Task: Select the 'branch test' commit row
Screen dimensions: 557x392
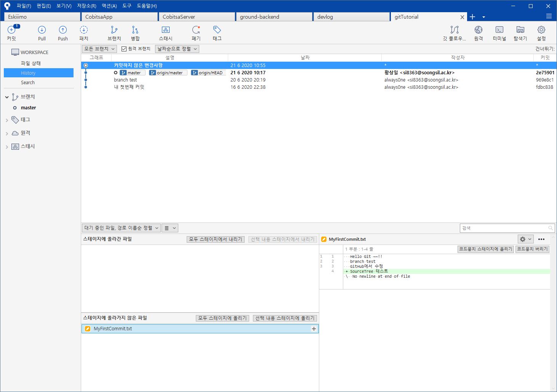Action: pyautogui.click(x=319, y=80)
